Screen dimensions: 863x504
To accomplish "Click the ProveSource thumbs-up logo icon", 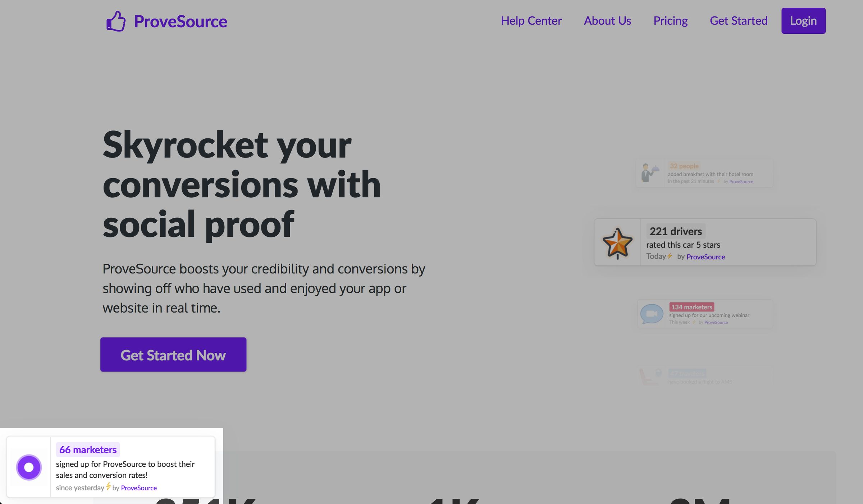I will (x=116, y=22).
